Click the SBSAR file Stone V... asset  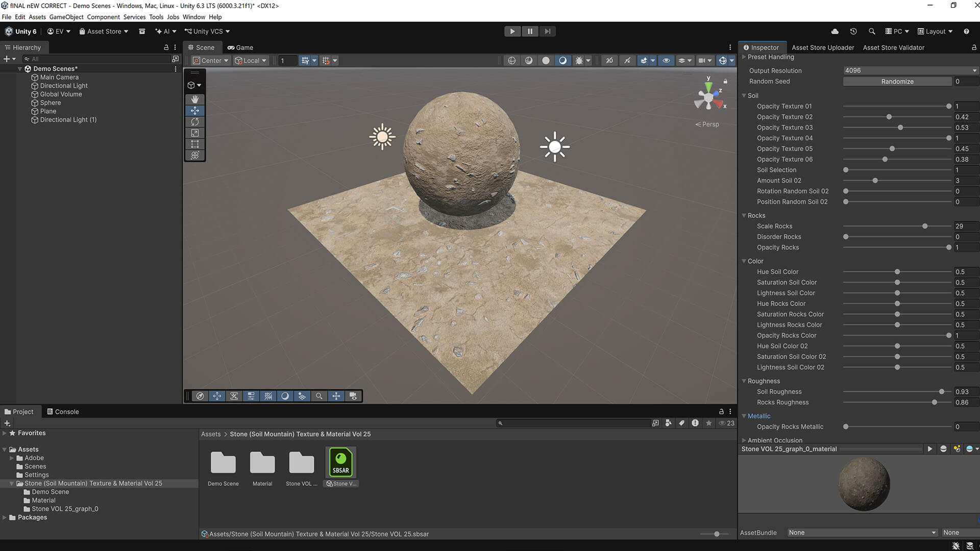click(x=341, y=467)
